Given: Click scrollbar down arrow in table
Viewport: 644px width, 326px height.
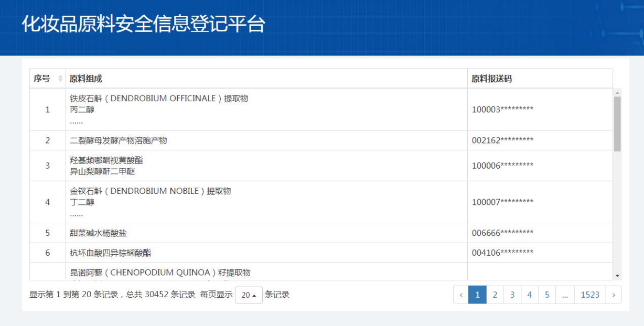Looking at the screenshot, I should click(617, 276).
